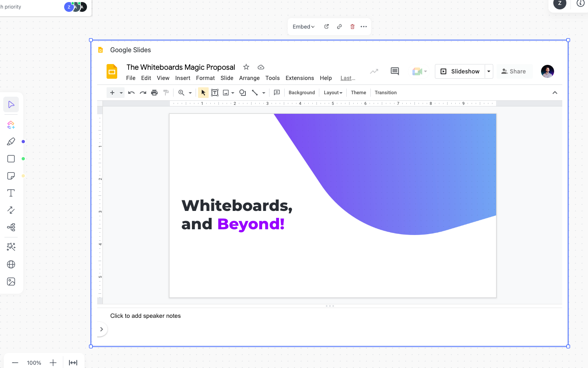Select the Mind map tool
The image size is (588, 368).
(11, 227)
